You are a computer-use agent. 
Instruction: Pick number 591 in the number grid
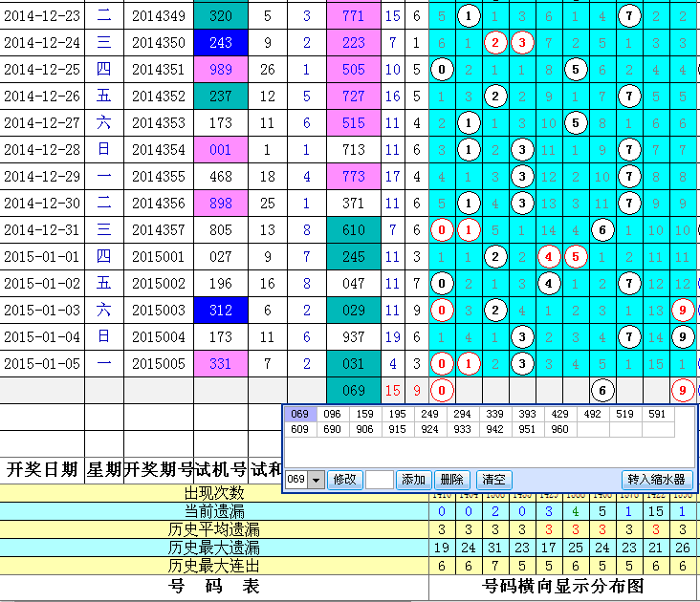655,415
